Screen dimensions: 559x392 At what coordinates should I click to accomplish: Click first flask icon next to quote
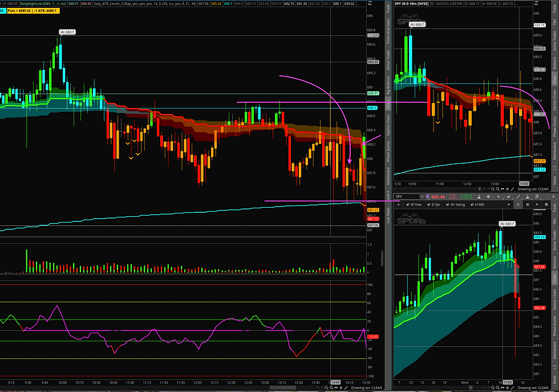tap(479, 196)
